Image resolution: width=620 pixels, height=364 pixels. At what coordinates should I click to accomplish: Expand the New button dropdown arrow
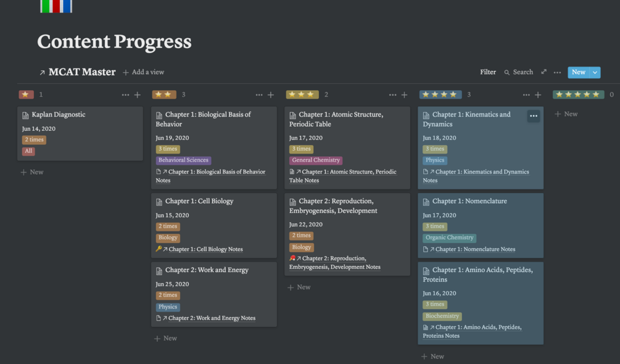coord(595,72)
